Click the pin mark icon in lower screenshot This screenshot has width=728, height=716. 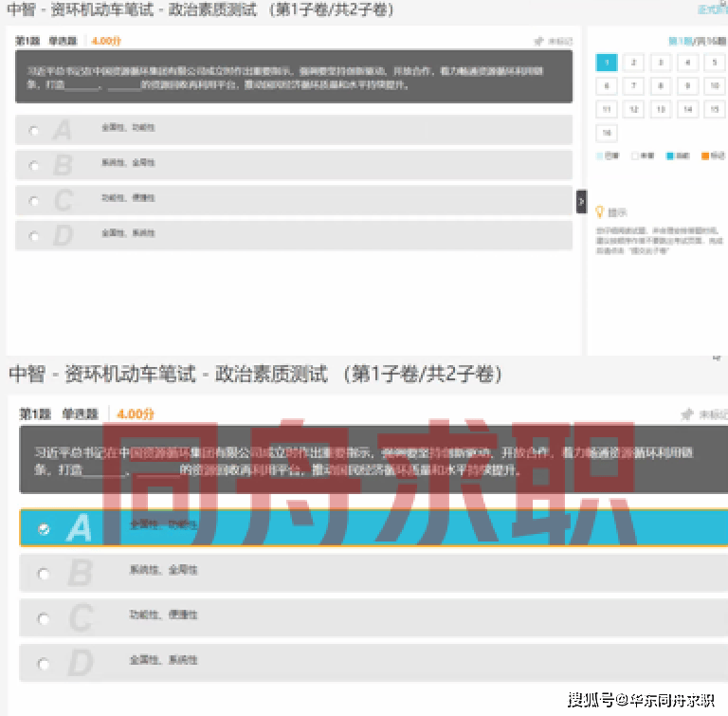tap(687, 414)
